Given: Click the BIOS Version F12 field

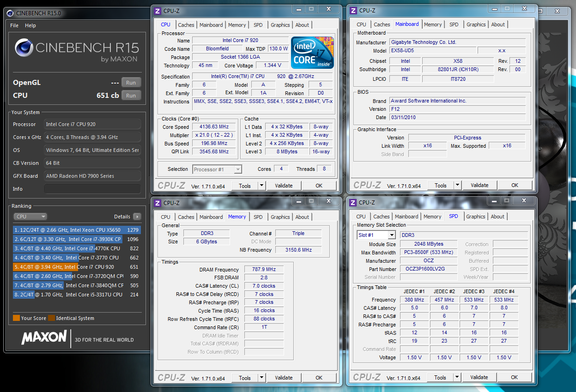Looking at the screenshot, I should tap(457, 109).
